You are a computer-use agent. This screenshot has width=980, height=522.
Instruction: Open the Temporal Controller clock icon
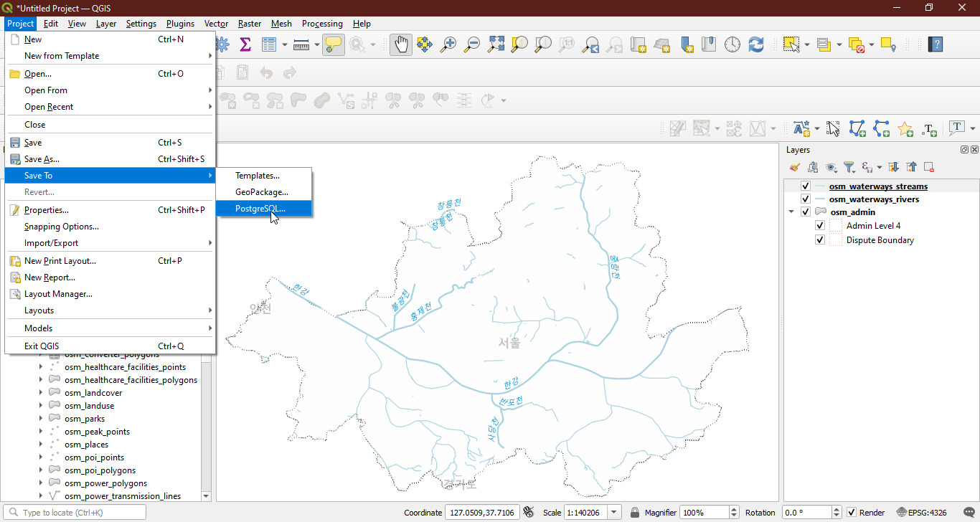tap(732, 44)
